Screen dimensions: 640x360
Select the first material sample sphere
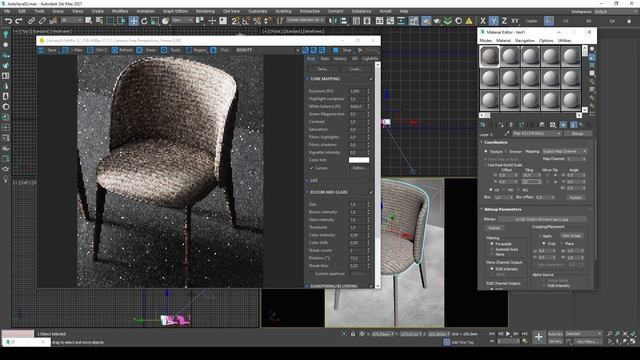pos(489,56)
